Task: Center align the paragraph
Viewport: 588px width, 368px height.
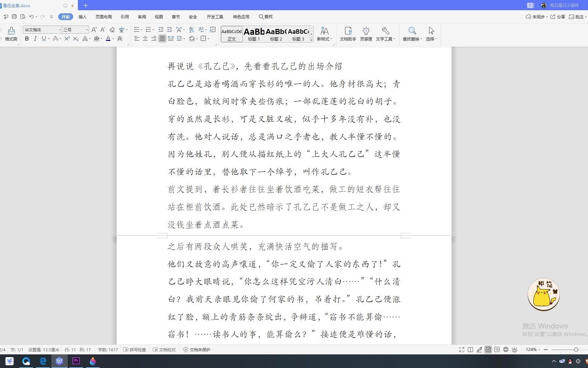Action: coord(145,39)
